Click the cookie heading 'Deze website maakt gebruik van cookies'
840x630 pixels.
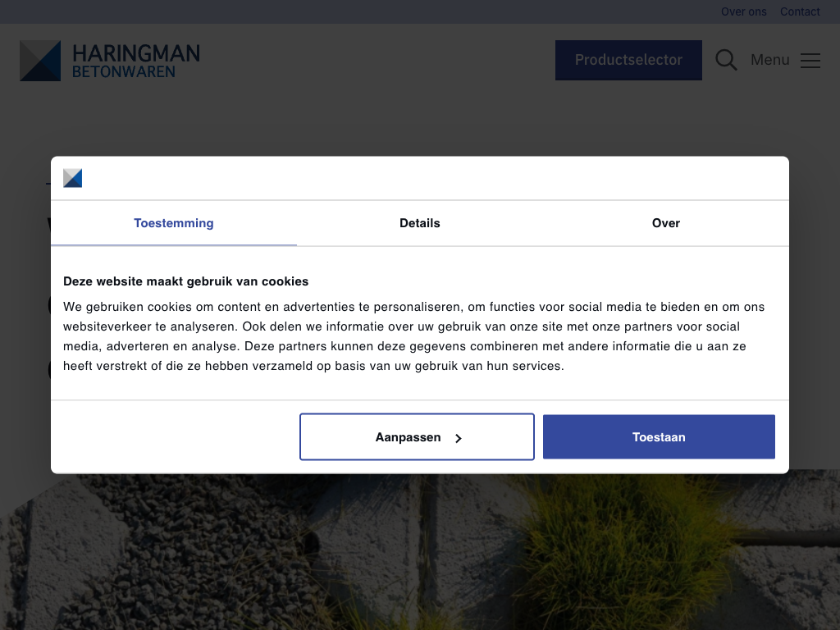(186, 281)
